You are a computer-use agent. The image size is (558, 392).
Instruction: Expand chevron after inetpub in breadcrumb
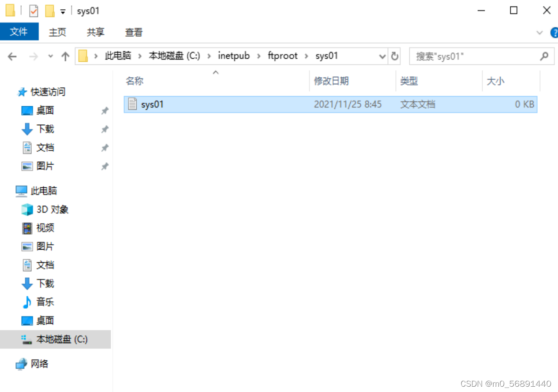pyautogui.click(x=258, y=56)
